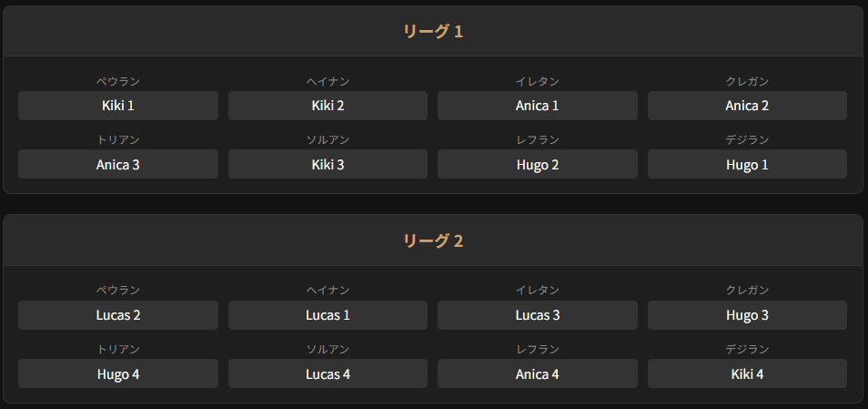Viewport: 868px width, 409px height.
Task: Click the Lucas 2 slot in リーグ 2
Action: click(x=118, y=315)
